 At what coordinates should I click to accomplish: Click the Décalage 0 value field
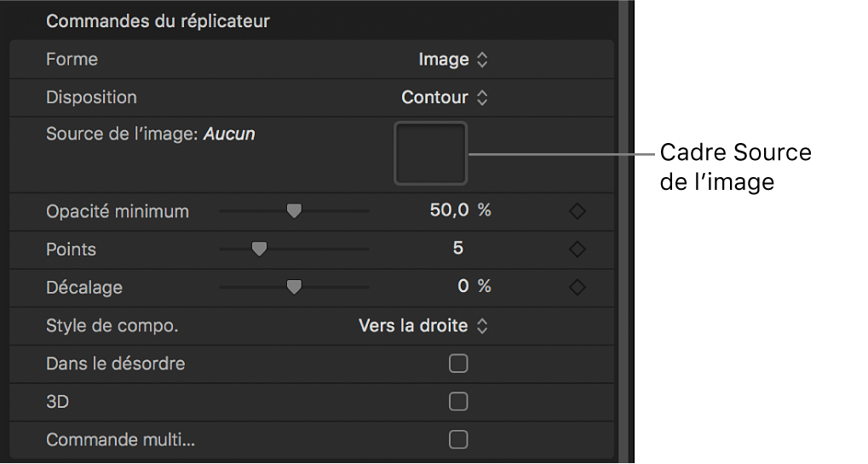463,287
